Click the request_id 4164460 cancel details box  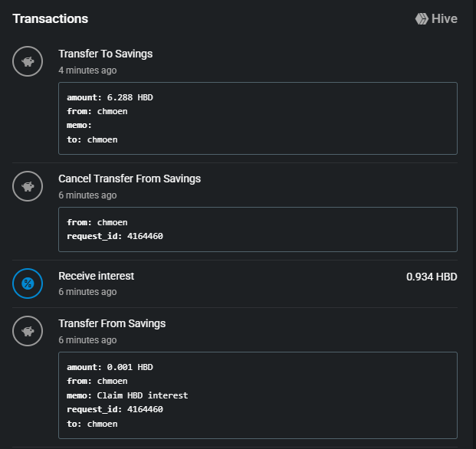point(258,229)
